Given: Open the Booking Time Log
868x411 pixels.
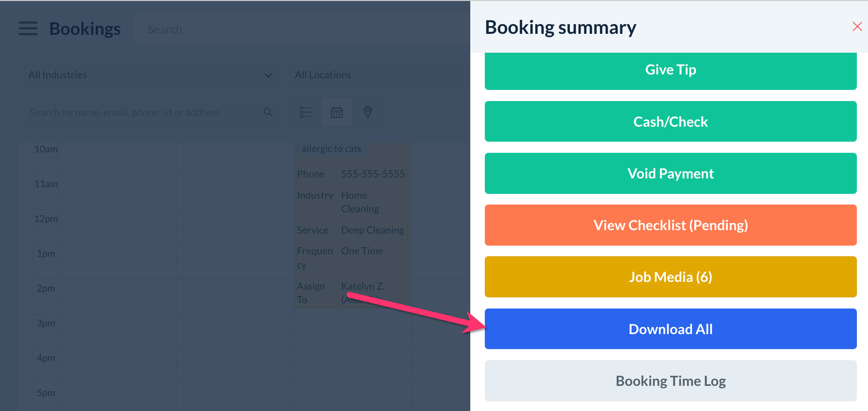Looking at the screenshot, I should click(670, 381).
